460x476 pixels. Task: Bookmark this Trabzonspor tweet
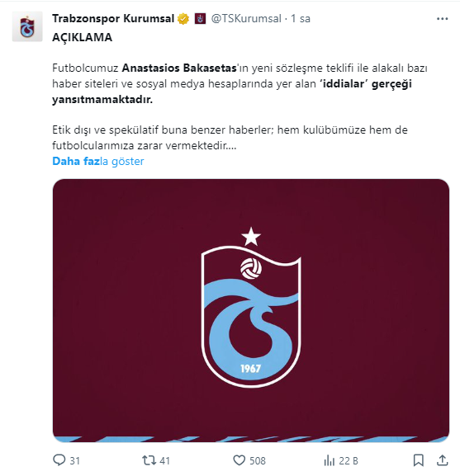419,460
